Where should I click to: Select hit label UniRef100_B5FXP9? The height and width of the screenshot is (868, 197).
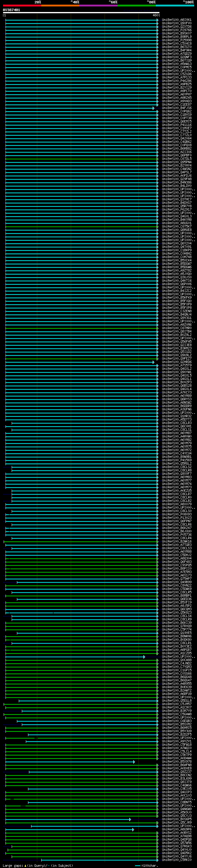coord(176,304)
